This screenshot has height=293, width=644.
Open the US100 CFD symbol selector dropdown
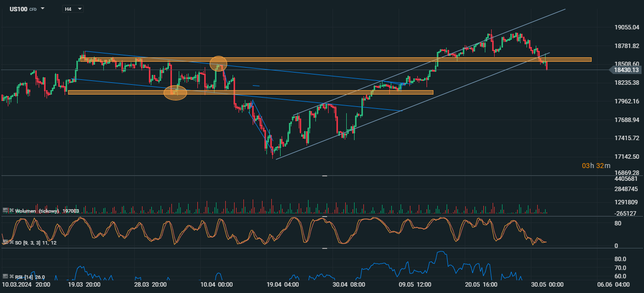tap(43, 9)
